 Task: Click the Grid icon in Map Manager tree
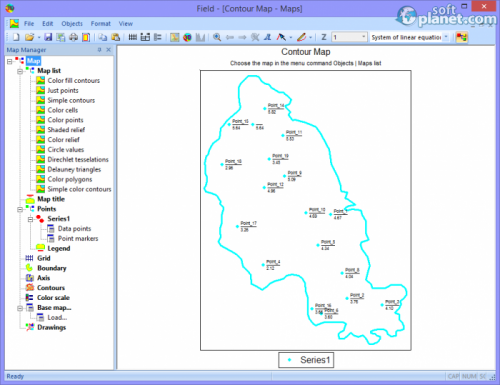29,258
